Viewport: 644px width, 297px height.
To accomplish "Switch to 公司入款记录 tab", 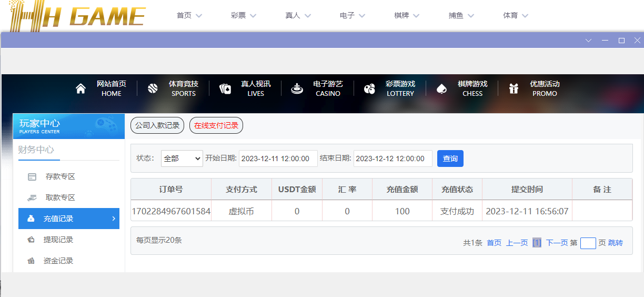I will coord(157,125).
